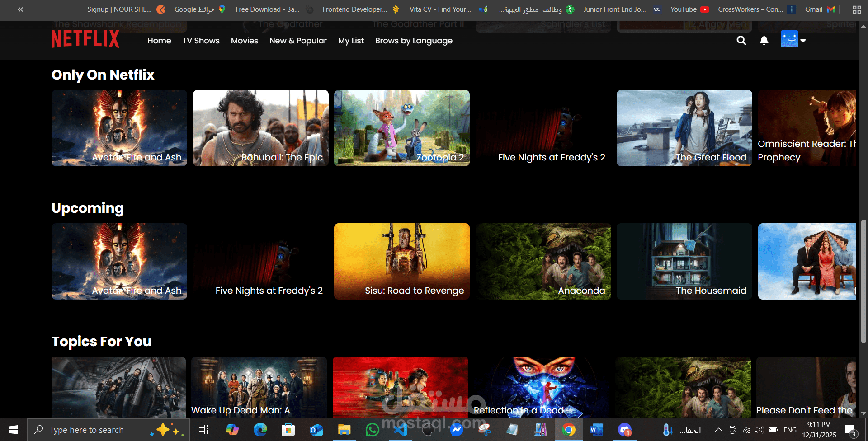
Task: Open the Reflection in a Dead card
Action: coord(542,387)
